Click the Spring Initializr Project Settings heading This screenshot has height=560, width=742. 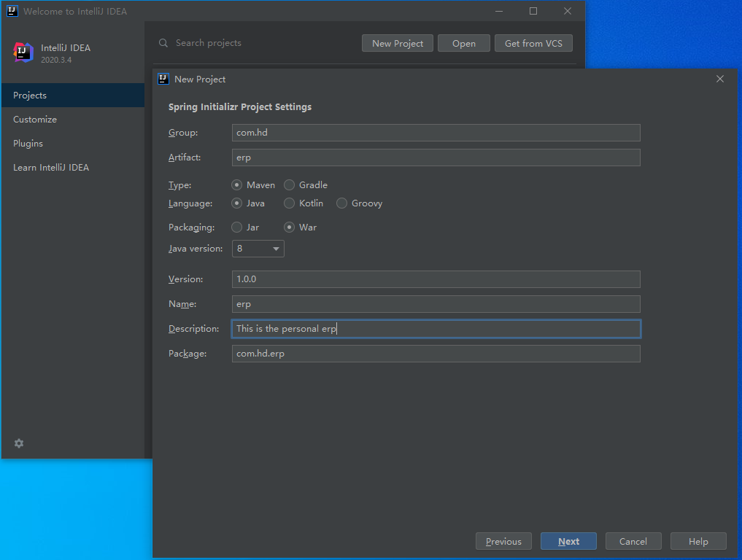pyautogui.click(x=240, y=107)
